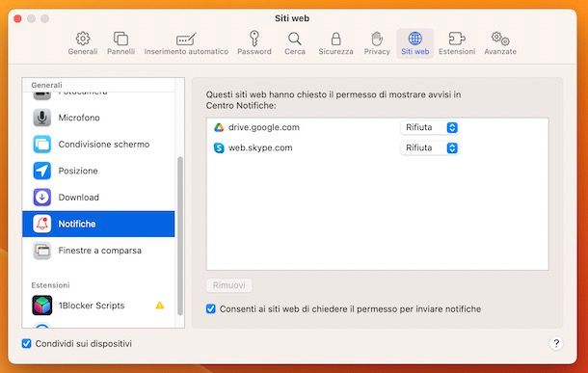
Task: Select the 1Blocker Scripts extension label
Action: tap(92, 306)
